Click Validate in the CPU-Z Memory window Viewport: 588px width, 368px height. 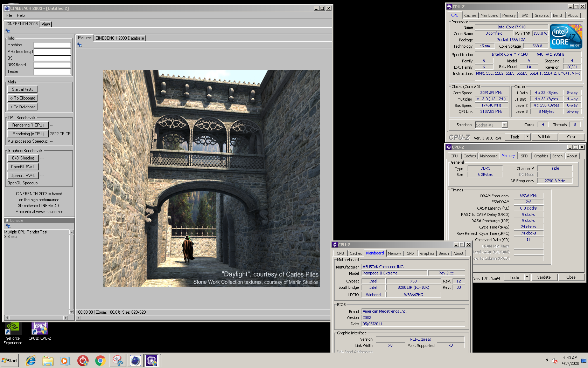coord(544,277)
